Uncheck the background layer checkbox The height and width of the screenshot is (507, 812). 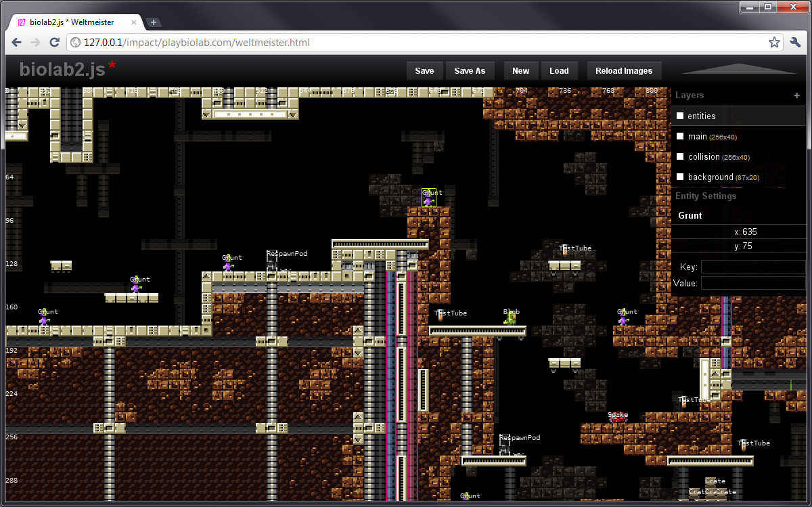coord(680,177)
